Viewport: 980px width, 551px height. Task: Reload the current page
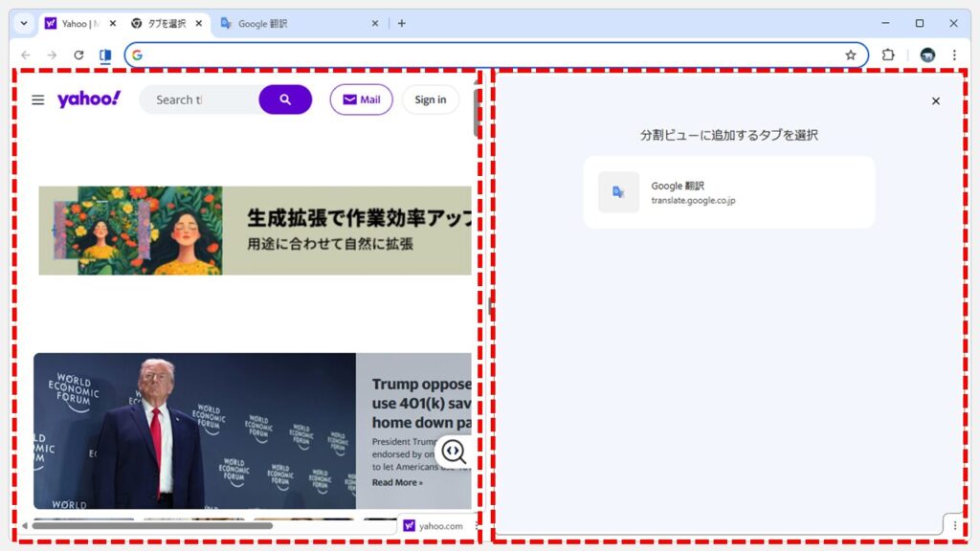[79, 55]
